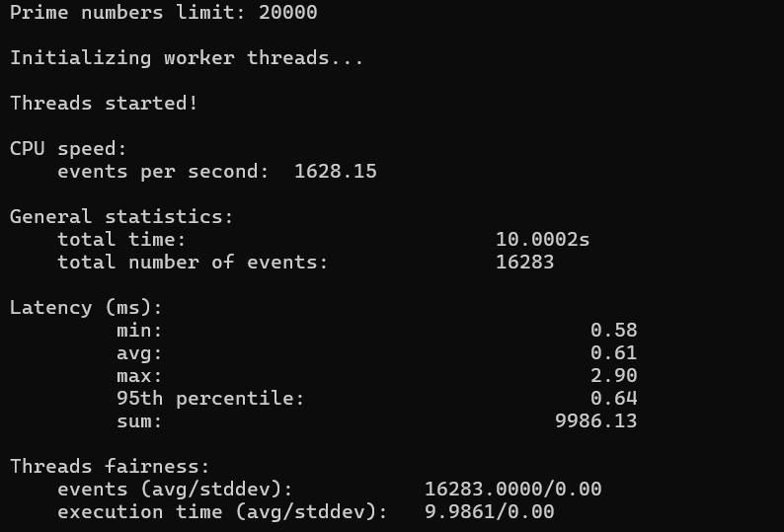The image size is (784, 532).
Task: Click the total number of events value 16283
Action: pos(524,263)
